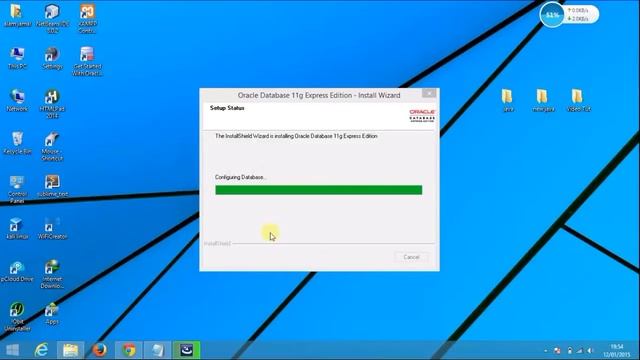The image size is (640, 360).
Task: Open the Settings desktop shortcut
Action: tap(52, 58)
